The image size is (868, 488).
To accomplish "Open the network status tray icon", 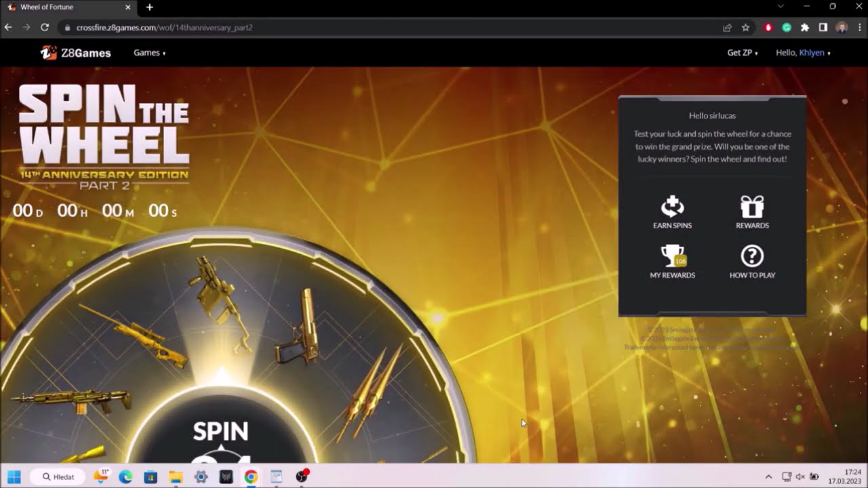I will (x=787, y=477).
